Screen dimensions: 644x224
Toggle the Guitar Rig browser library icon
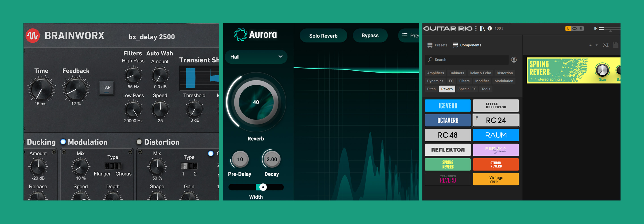482,28
